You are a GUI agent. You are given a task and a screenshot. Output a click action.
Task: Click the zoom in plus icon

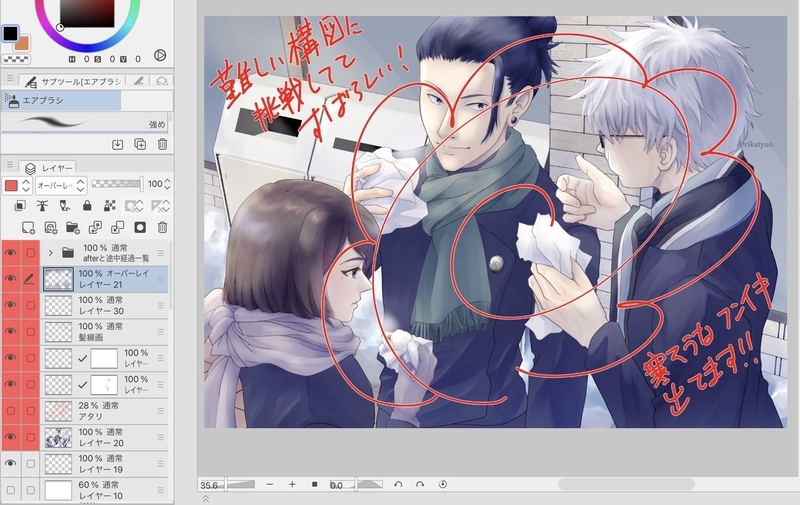(x=292, y=484)
